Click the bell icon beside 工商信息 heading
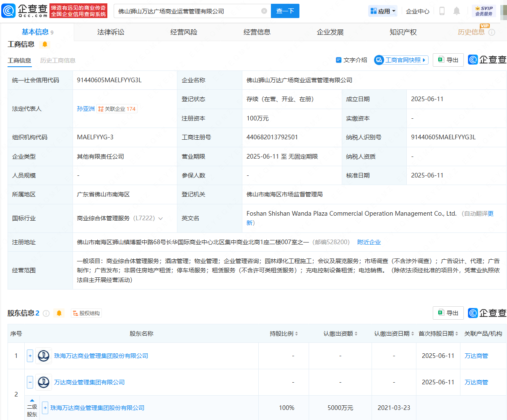The image size is (507, 420). (x=44, y=44)
